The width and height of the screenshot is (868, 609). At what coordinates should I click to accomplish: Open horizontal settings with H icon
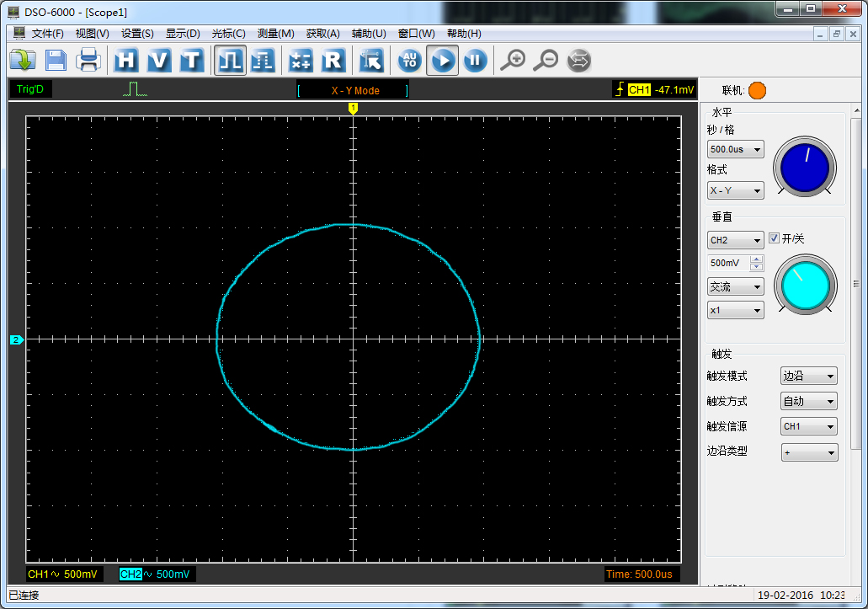click(x=126, y=60)
